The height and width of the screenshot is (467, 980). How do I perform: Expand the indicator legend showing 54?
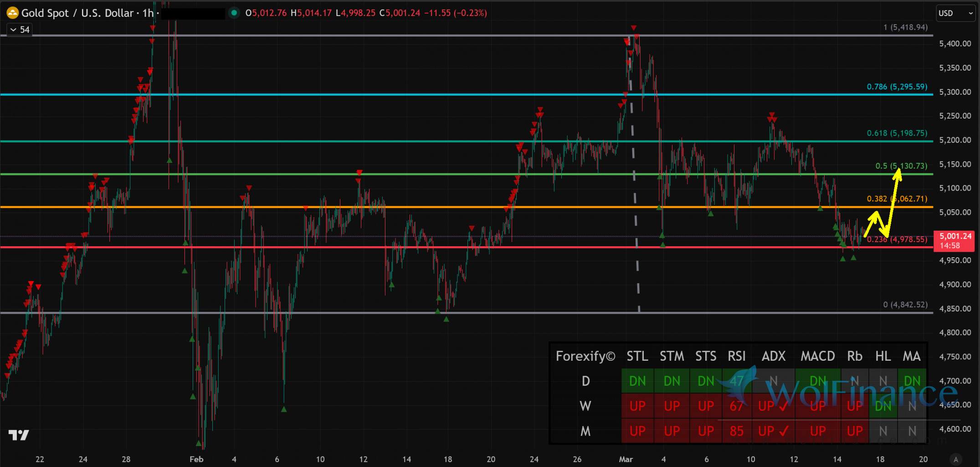tap(20, 30)
